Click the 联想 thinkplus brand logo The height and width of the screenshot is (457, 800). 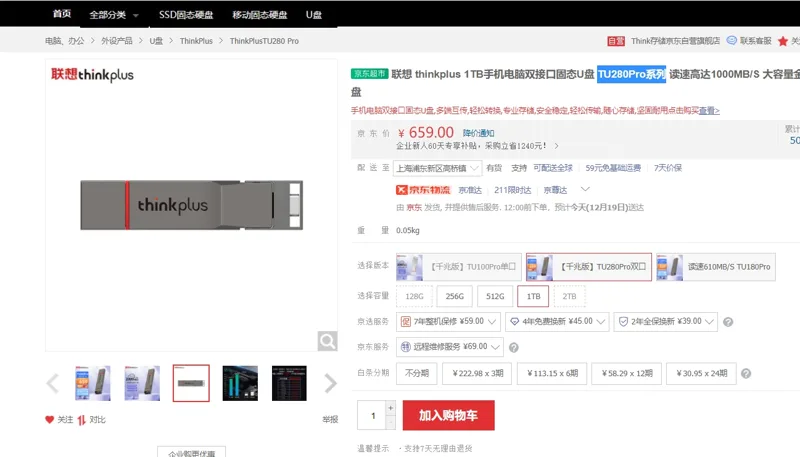click(x=92, y=74)
